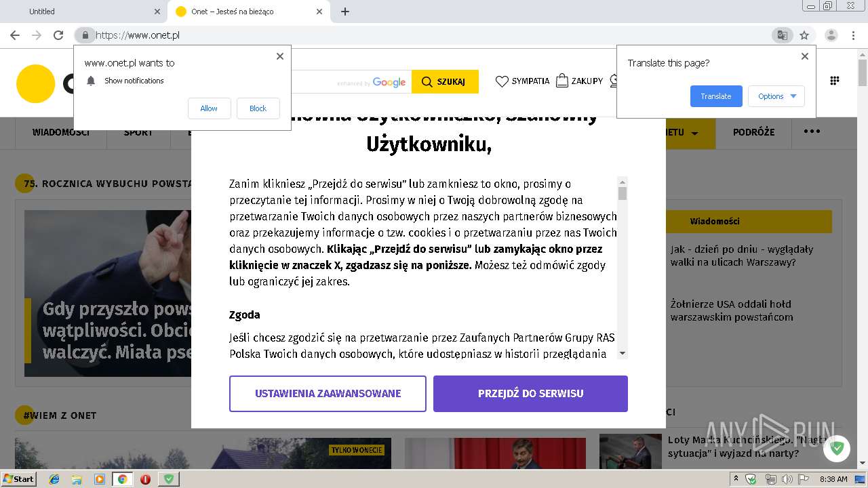Screen dimensions: 868x488
Task: Click the consent text scrollbar down arrow
Action: click(x=623, y=353)
